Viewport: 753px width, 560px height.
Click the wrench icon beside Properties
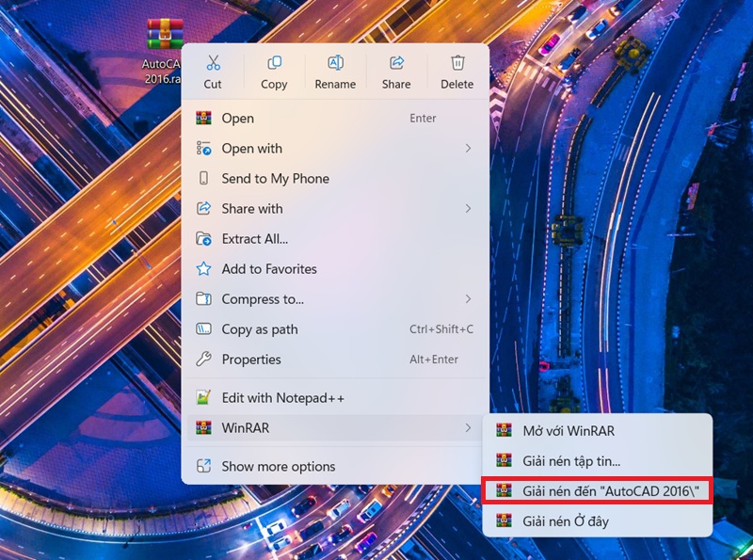click(203, 360)
